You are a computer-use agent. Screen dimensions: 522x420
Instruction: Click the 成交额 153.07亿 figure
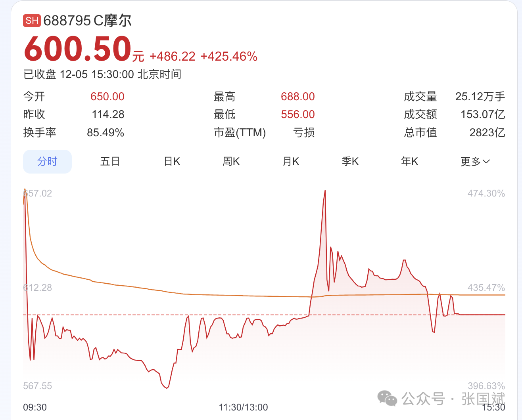coord(482,115)
